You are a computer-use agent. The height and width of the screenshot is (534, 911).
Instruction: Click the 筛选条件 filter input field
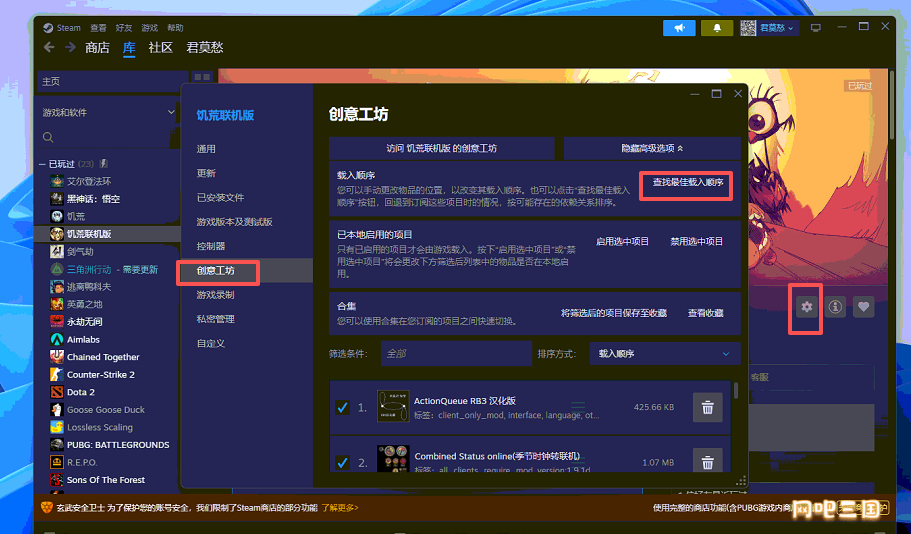coord(456,353)
